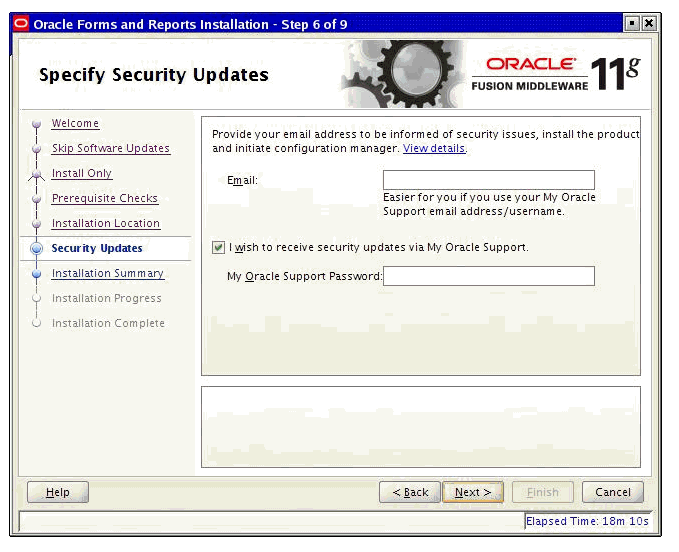Click the Welcome step bullet icon
This screenshot has height=552, width=679.
point(37,124)
